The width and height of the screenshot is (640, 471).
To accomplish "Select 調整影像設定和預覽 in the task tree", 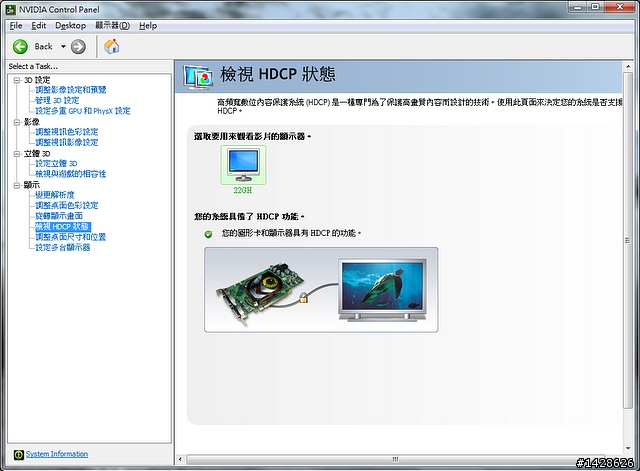I will 71,90.
